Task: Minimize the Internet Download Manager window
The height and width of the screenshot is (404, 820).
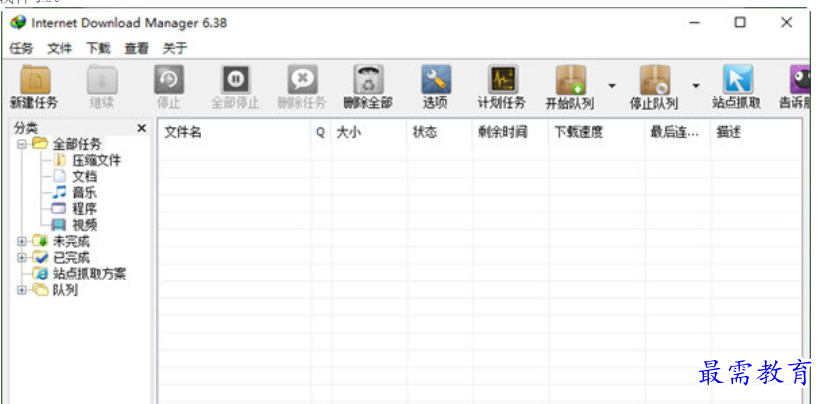Action: point(694,22)
